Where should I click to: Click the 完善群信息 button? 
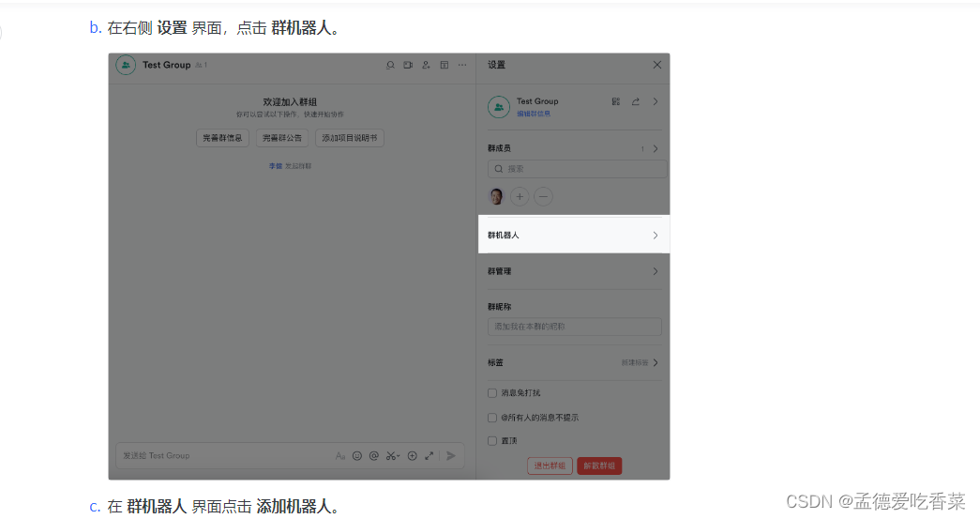pos(222,138)
